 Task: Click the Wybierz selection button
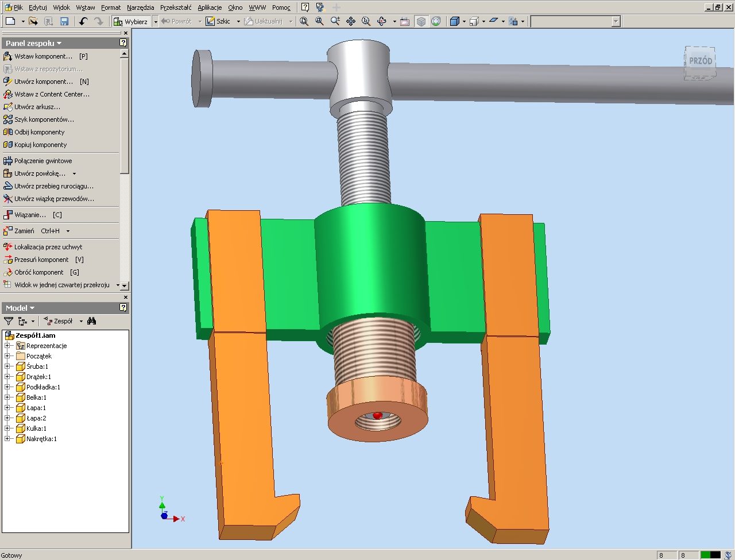point(131,22)
